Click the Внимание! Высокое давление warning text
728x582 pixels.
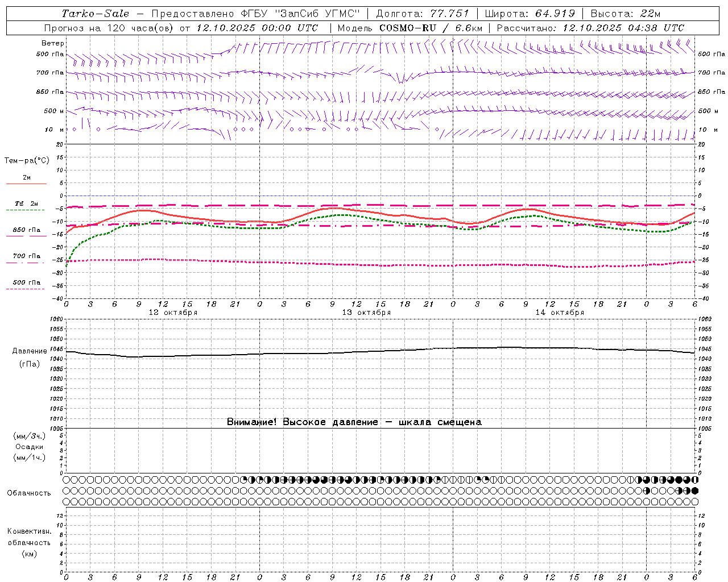tap(354, 422)
